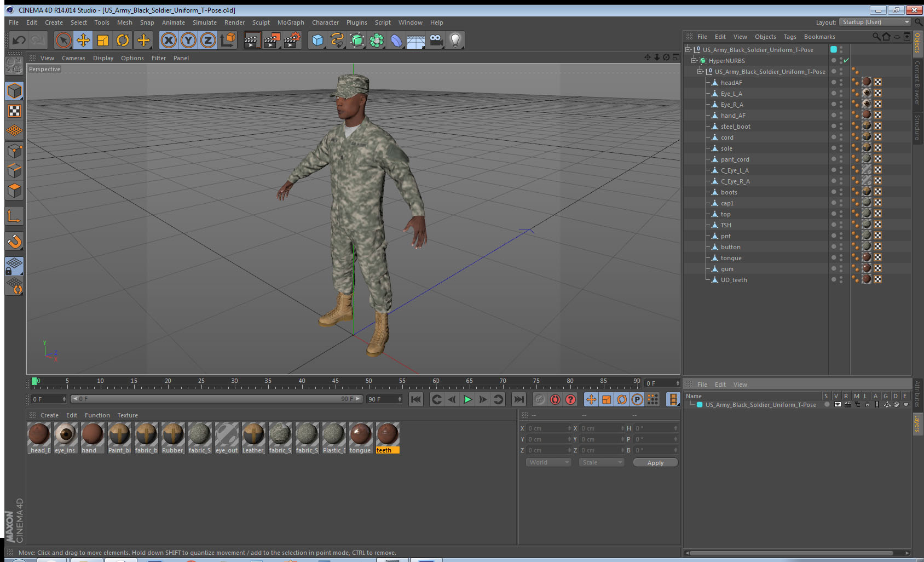Add a light object icon
924x562 pixels.
(x=455, y=40)
